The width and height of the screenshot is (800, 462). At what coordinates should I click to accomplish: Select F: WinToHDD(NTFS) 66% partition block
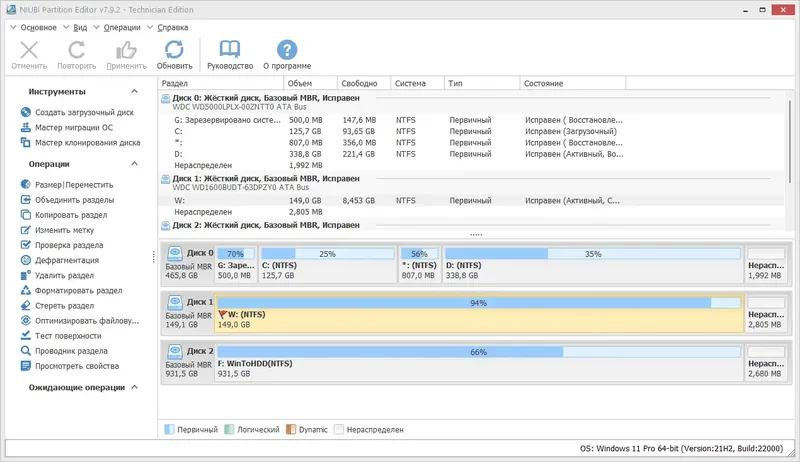click(x=479, y=362)
